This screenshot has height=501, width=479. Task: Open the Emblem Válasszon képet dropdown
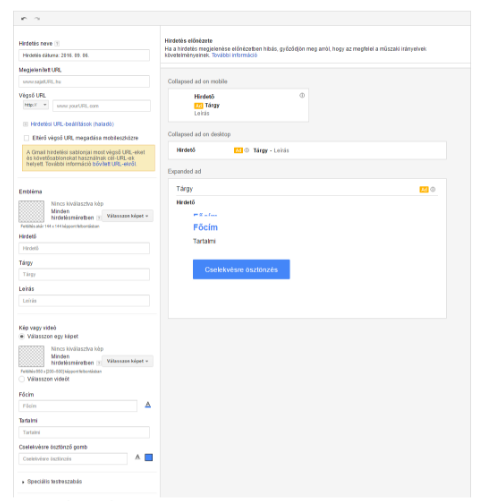127,216
